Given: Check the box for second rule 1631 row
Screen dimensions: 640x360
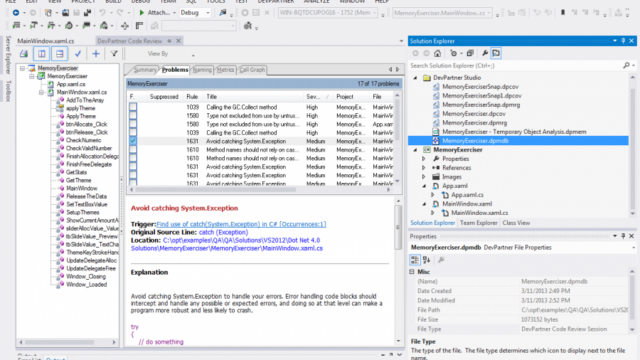Looking at the screenshot, I should (133, 167).
